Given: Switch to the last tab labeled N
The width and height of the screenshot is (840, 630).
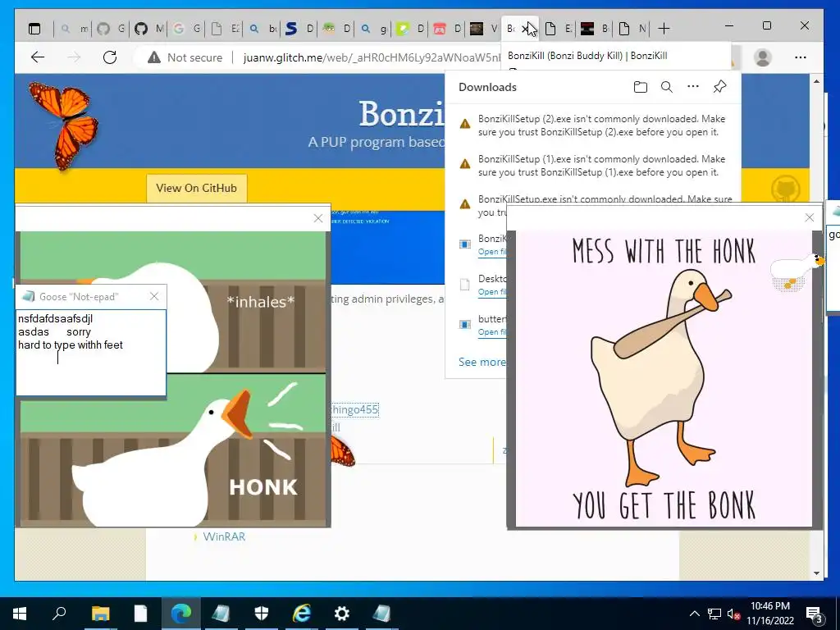Looking at the screenshot, I should click(632, 29).
